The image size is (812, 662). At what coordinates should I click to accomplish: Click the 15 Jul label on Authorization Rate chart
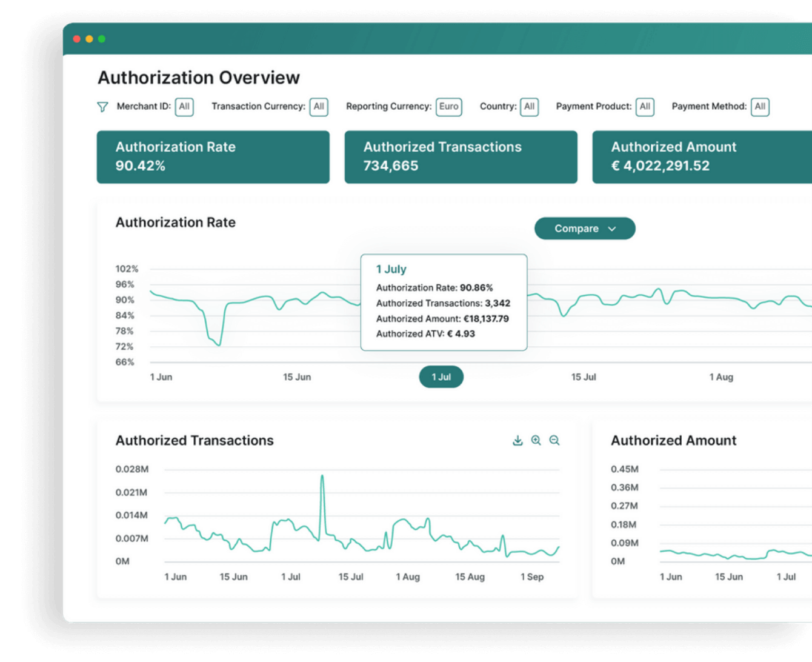click(584, 377)
